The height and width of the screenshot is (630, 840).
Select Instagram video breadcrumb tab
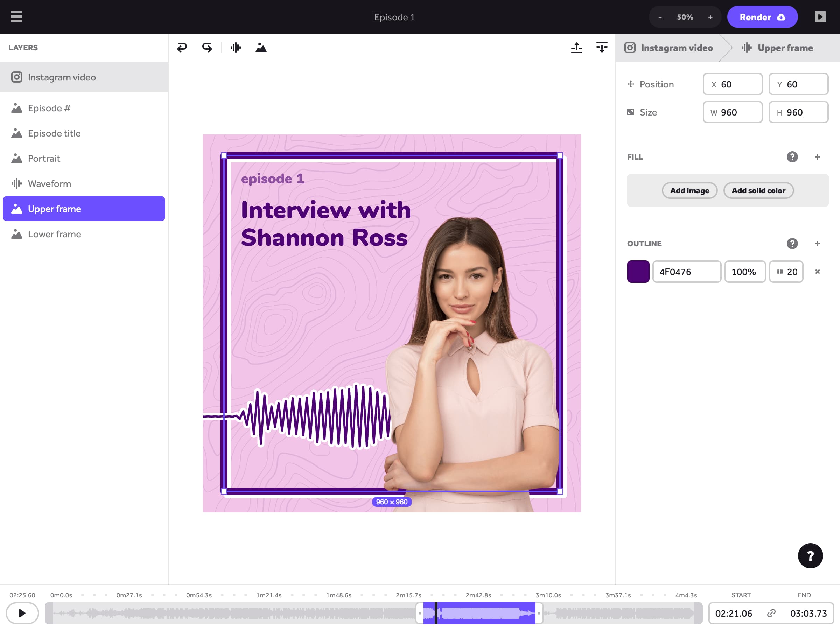tap(669, 48)
